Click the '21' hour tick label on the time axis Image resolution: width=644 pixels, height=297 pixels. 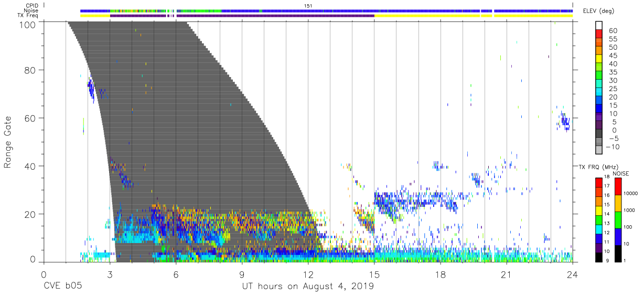click(x=507, y=273)
